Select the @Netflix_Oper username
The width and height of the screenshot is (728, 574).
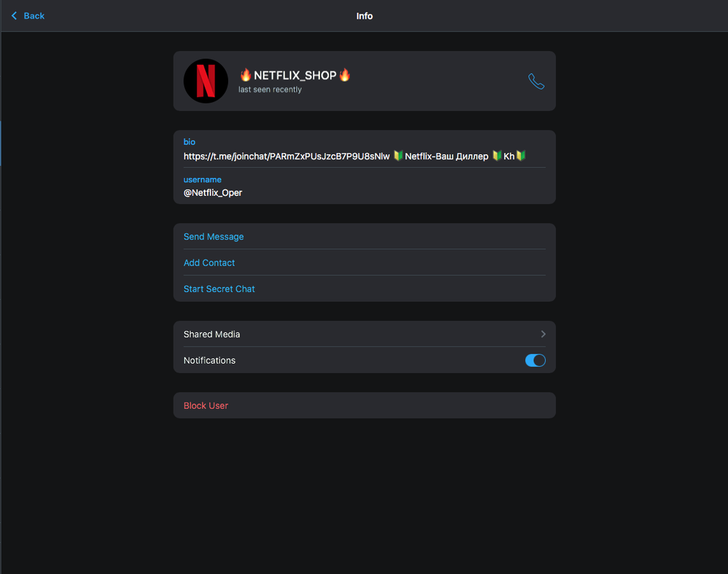(212, 193)
